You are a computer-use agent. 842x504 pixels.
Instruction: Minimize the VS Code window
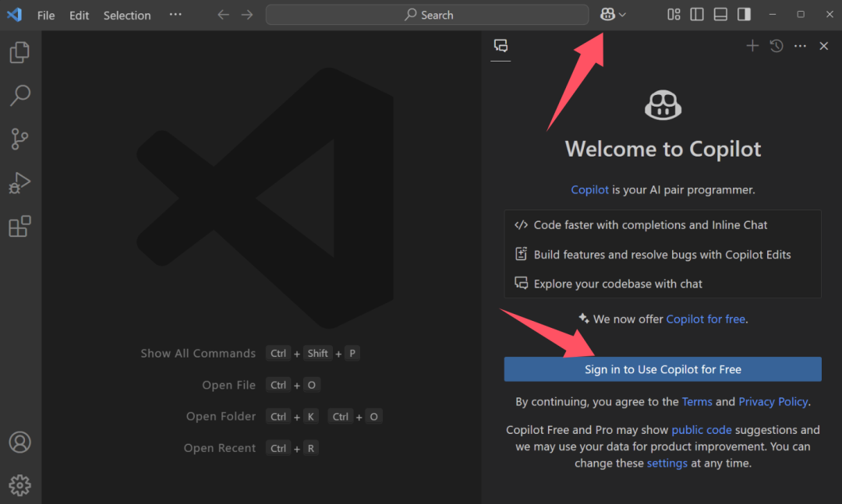click(x=772, y=15)
